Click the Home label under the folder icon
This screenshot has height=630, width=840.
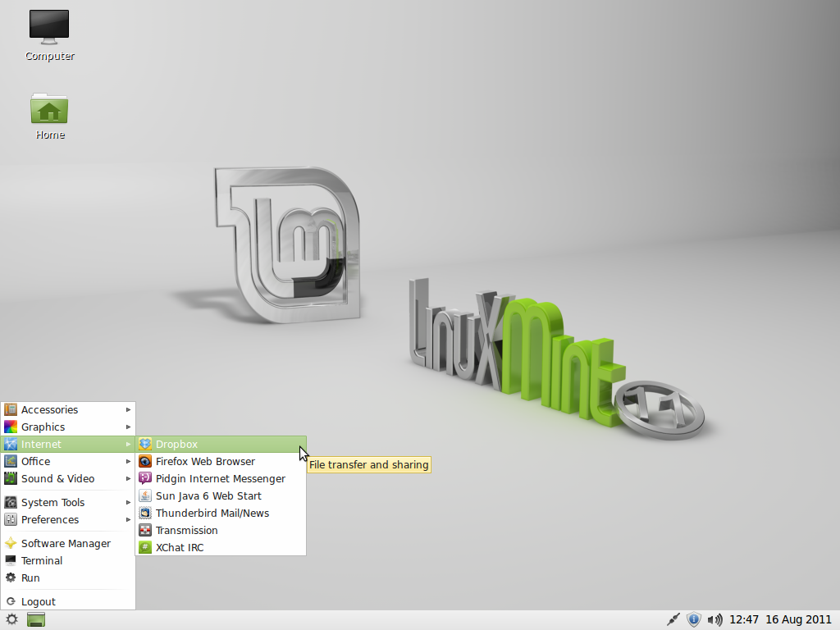pos(50,135)
